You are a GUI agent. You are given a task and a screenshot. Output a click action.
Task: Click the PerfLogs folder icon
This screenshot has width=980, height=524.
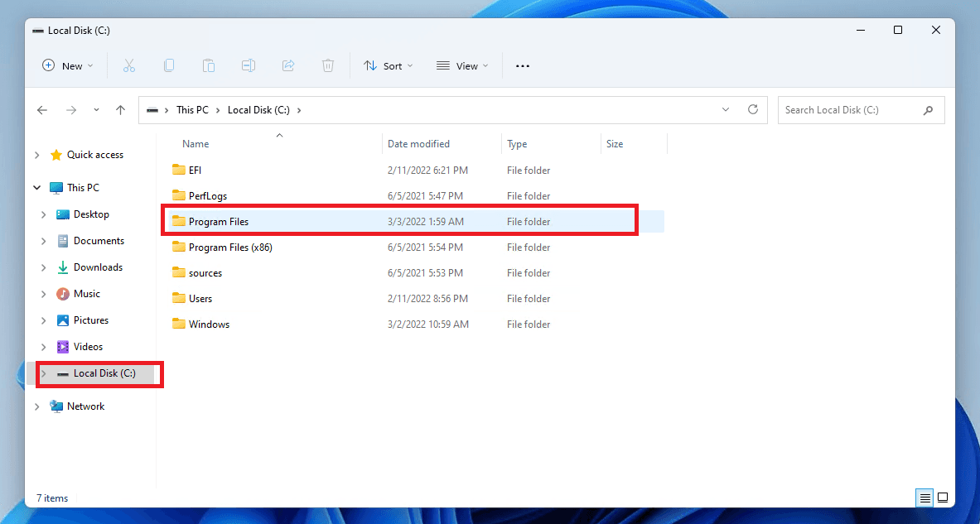coord(179,195)
